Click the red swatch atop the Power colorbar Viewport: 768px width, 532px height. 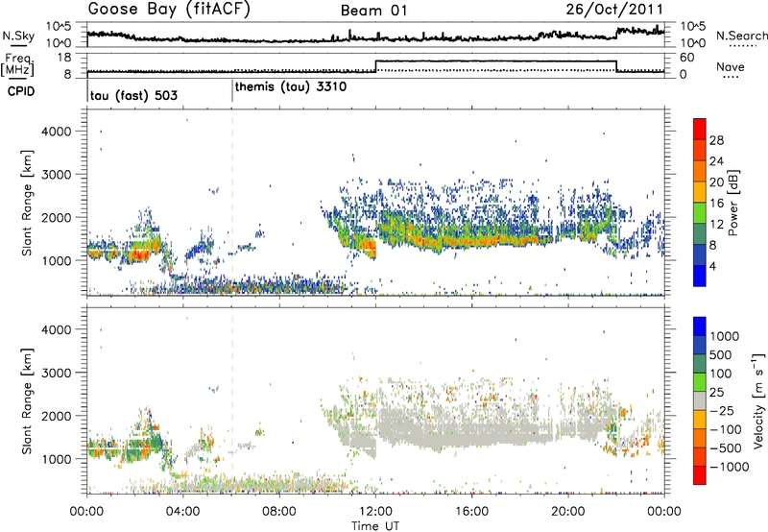tap(700, 128)
